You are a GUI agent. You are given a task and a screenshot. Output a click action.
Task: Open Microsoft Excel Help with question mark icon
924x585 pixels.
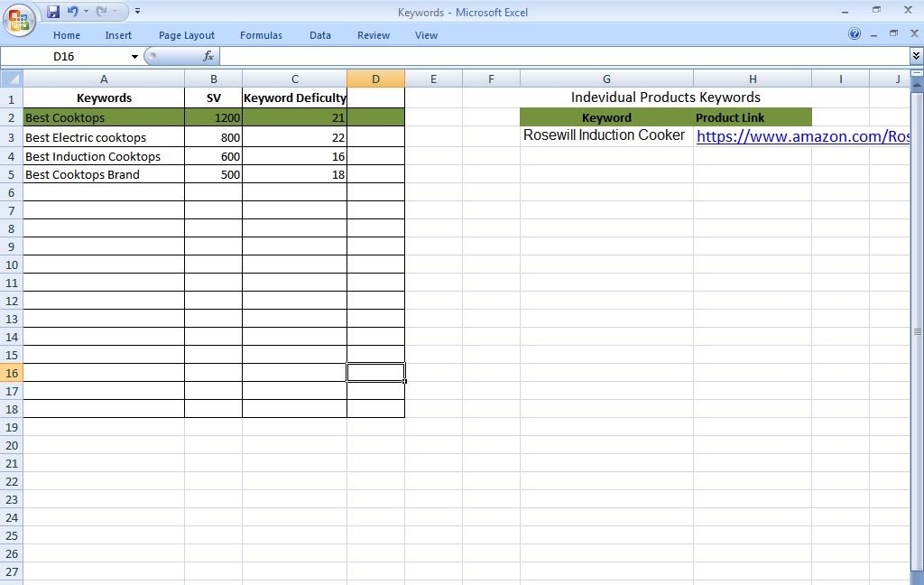tap(854, 34)
